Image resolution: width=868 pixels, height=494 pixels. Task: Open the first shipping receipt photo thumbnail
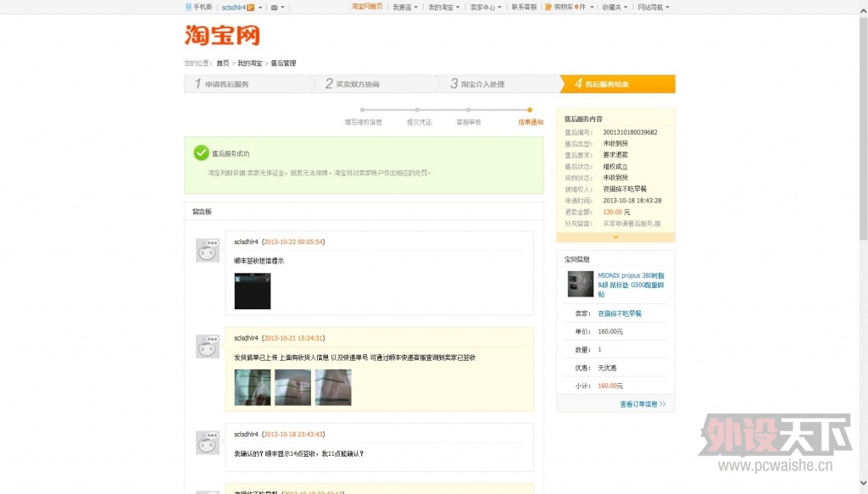coord(253,387)
